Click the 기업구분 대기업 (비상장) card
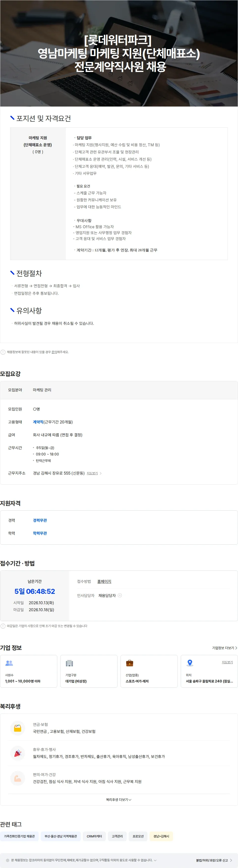The height and width of the screenshot is (868, 238). [x=89, y=671]
